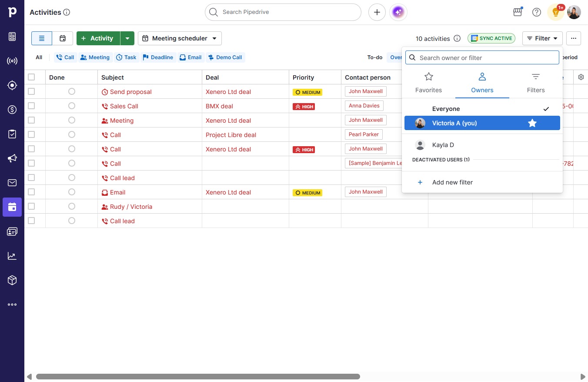
Task: Check the Send proposal row checkbox
Action: (31, 91)
